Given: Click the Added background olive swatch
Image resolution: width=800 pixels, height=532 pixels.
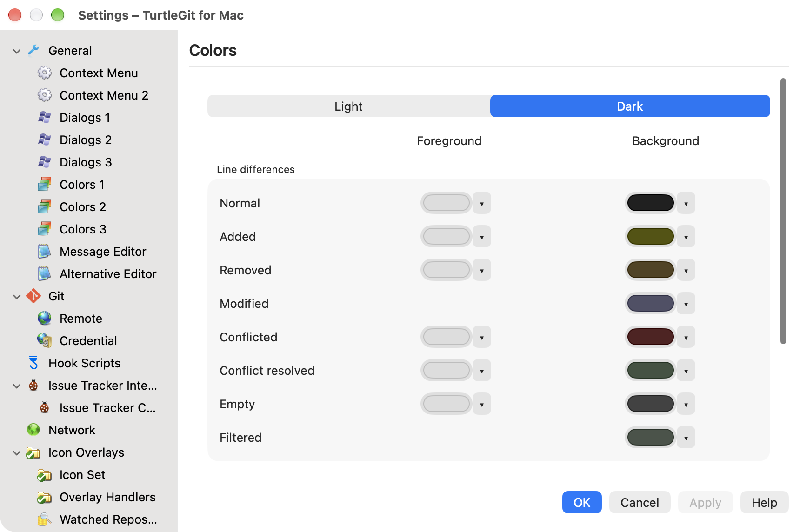Looking at the screenshot, I should coord(650,236).
